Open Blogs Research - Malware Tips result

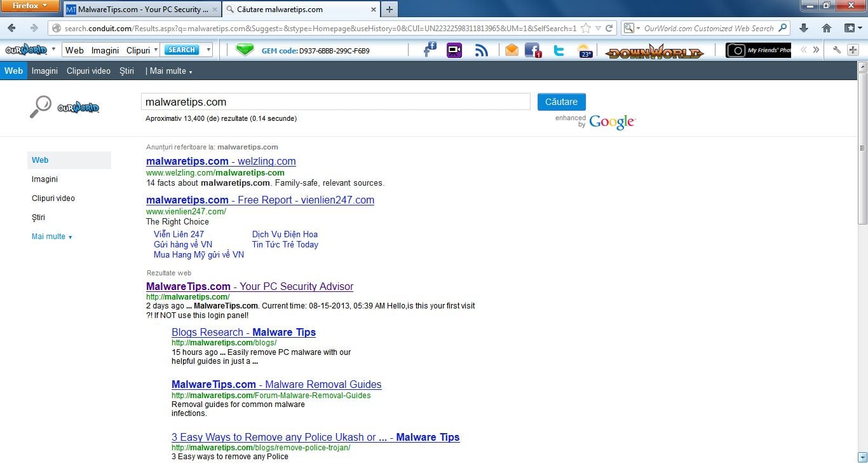pyautogui.click(x=243, y=333)
